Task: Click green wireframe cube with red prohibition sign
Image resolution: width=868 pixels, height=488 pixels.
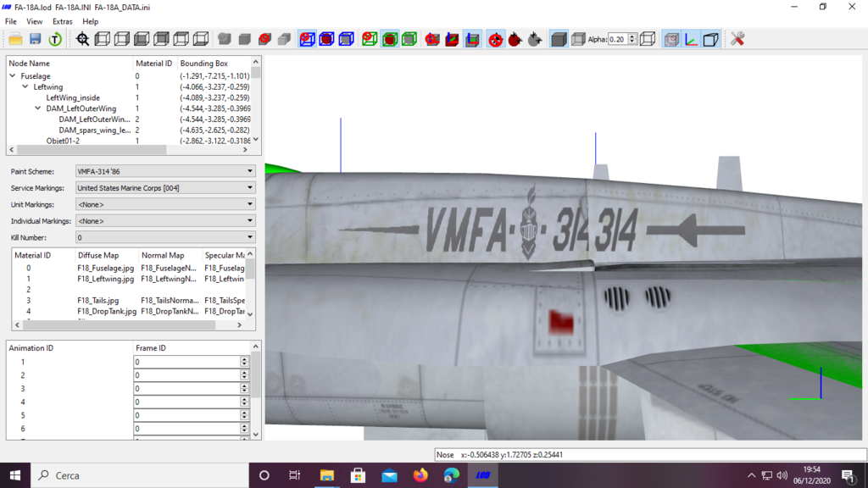Action: 370,39
